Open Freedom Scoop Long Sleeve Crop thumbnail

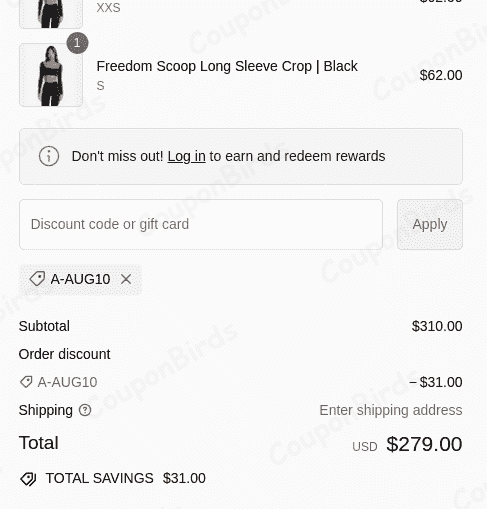click(51, 75)
